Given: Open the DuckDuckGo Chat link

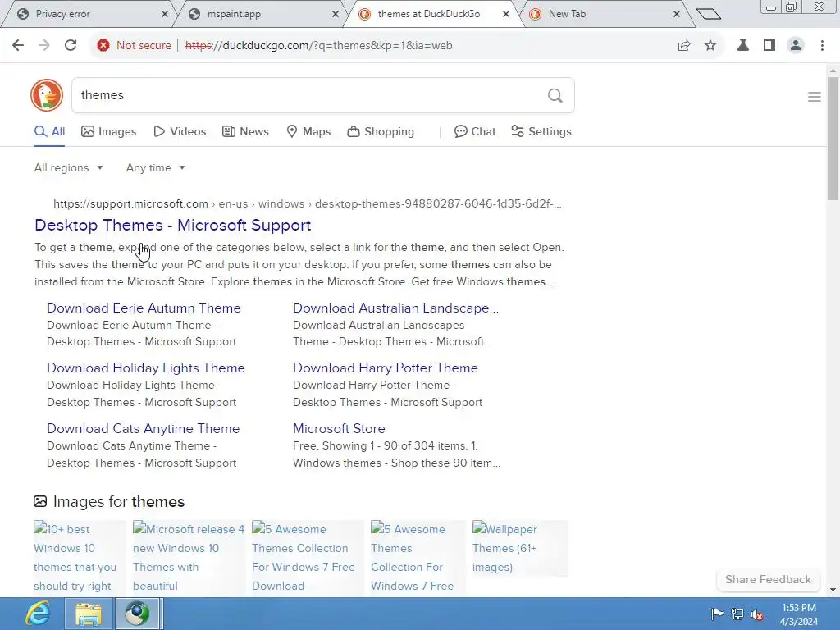Looking at the screenshot, I should 475,132.
